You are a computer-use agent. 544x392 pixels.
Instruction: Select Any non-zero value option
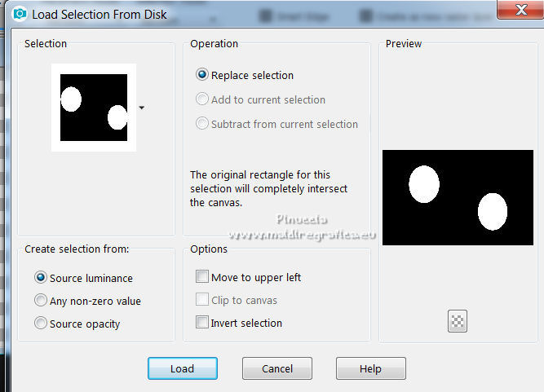coord(41,301)
